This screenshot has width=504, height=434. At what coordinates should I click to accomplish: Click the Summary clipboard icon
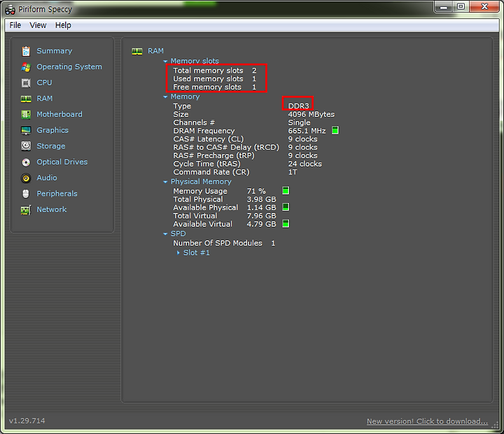[26, 51]
